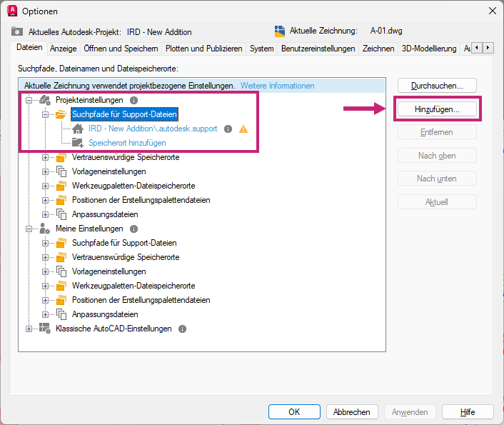Screen dimensions: 504x425
Task: Click the orange warning triangle icon
Action: click(x=243, y=129)
